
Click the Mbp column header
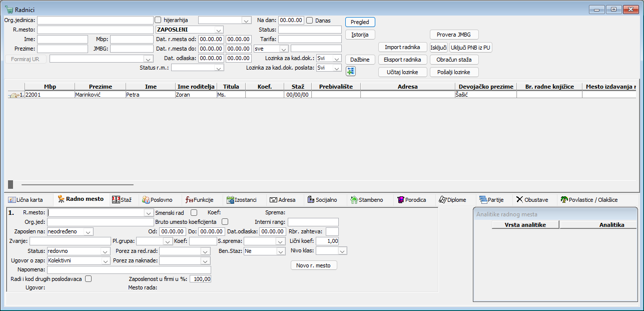click(x=50, y=87)
